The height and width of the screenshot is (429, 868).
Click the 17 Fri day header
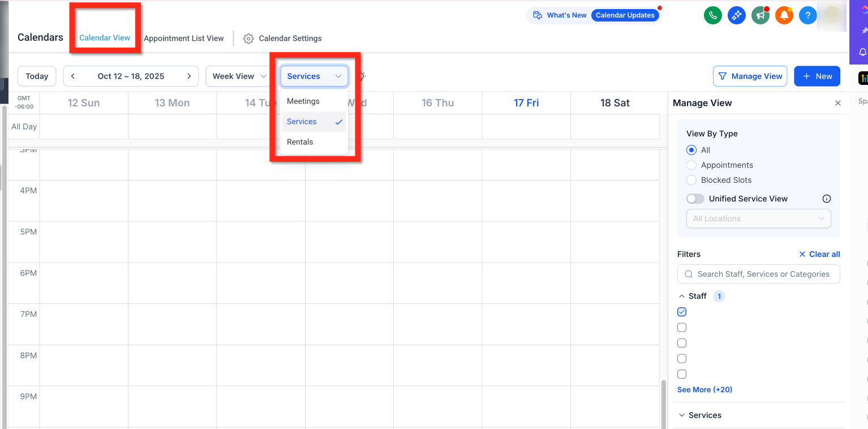pos(526,103)
